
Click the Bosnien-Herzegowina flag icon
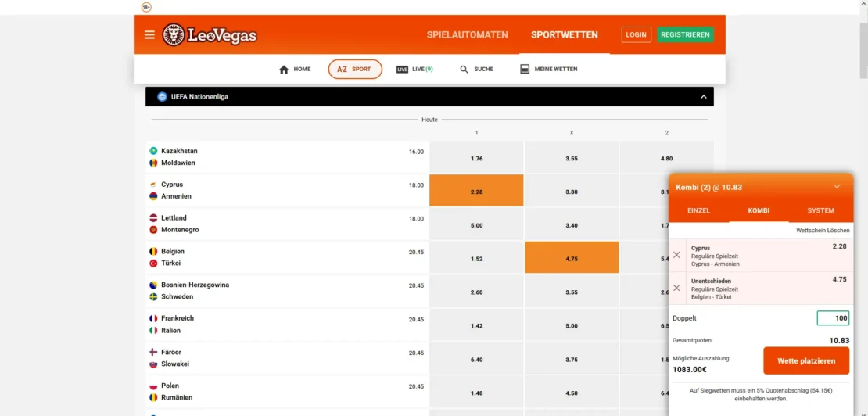click(153, 285)
